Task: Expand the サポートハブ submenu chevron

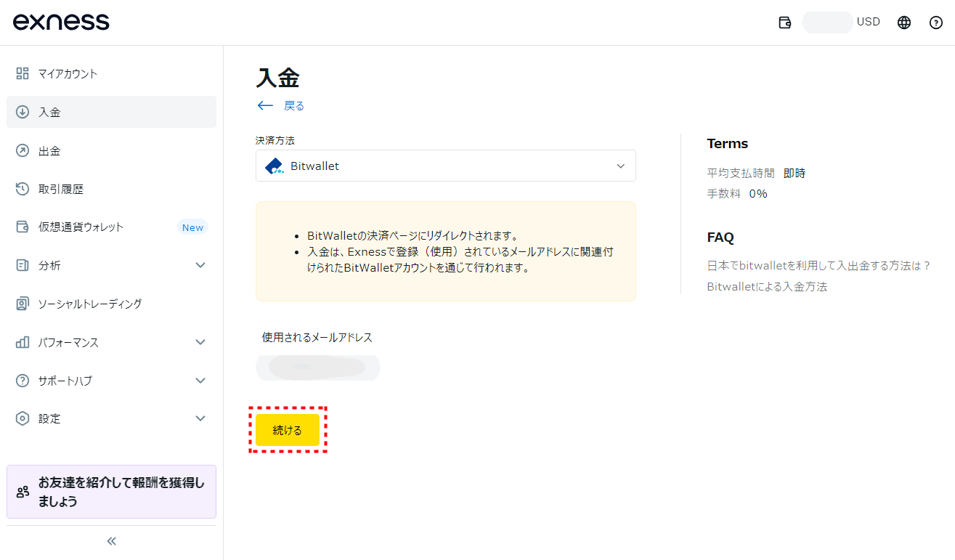Action: (x=201, y=381)
